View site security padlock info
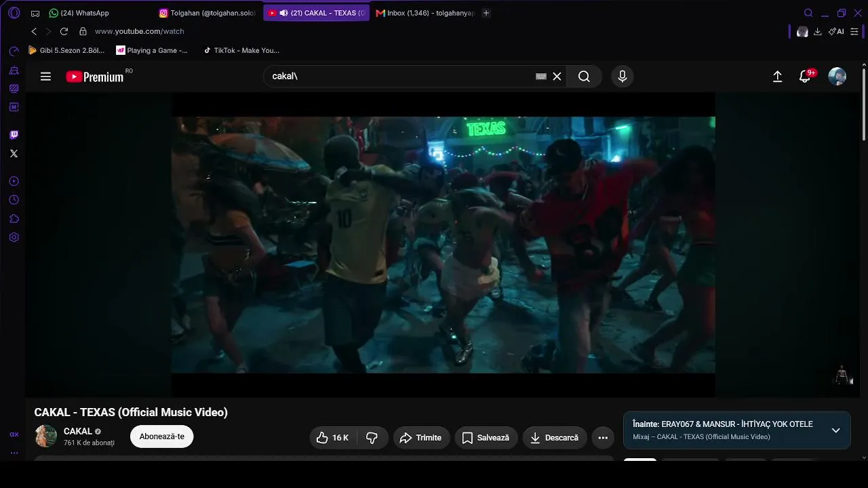 point(83,31)
